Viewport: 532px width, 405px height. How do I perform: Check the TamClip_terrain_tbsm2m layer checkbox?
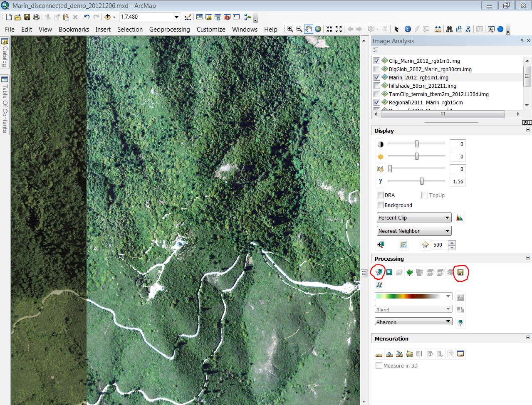pos(377,94)
